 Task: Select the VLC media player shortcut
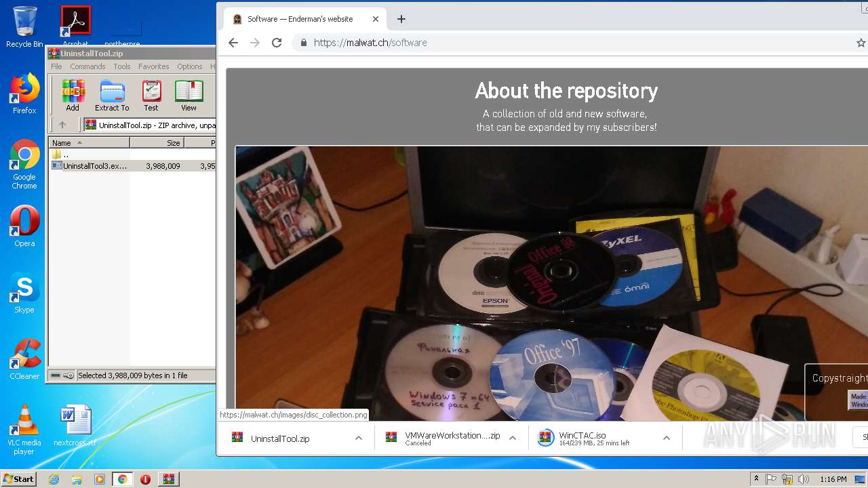24,430
